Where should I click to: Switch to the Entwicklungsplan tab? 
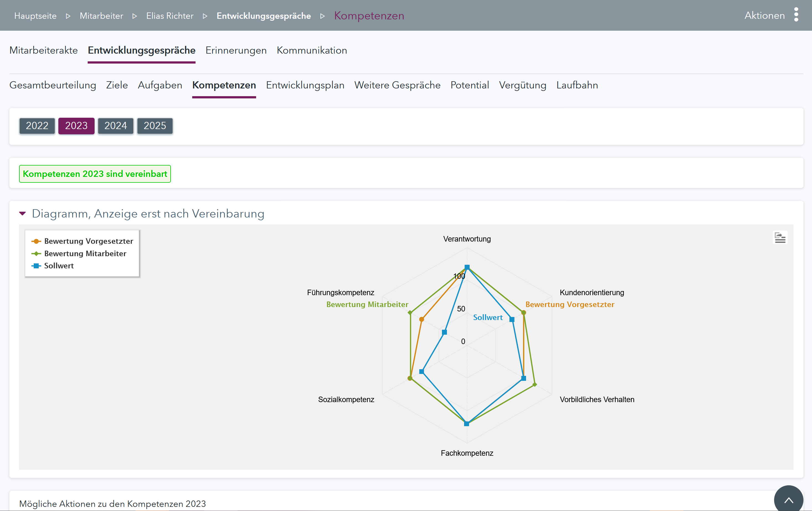305,85
